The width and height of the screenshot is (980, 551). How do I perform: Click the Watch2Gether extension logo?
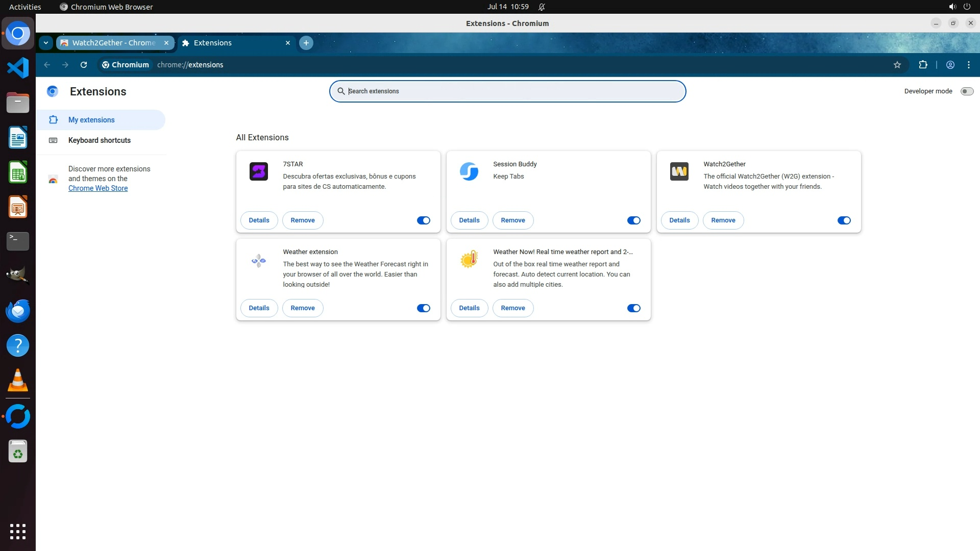tap(679, 171)
